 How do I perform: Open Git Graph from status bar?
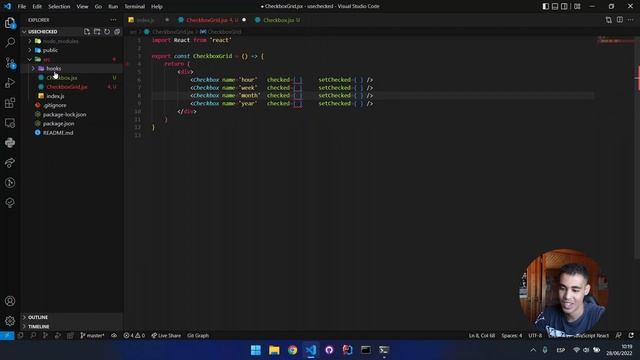[x=198, y=336]
